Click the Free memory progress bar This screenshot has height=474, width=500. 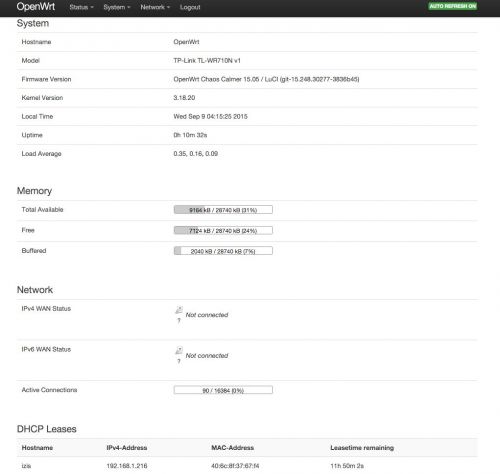[223, 230]
